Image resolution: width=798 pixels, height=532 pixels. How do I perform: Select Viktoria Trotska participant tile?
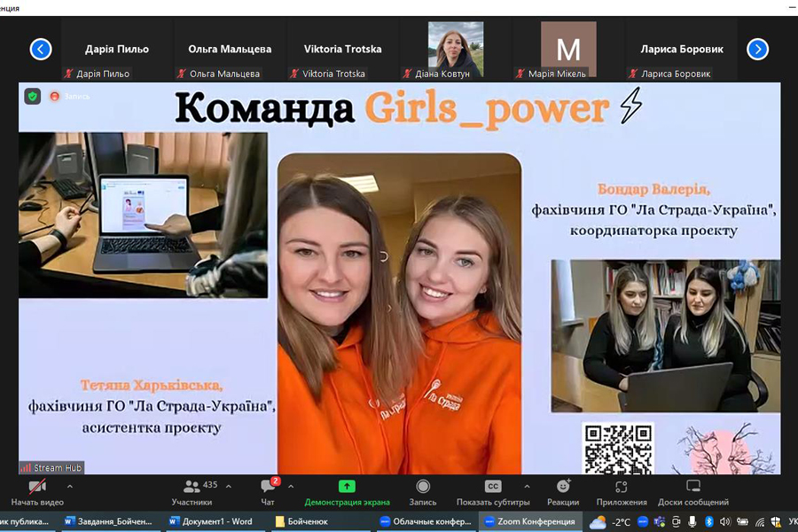pyautogui.click(x=342, y=50)
